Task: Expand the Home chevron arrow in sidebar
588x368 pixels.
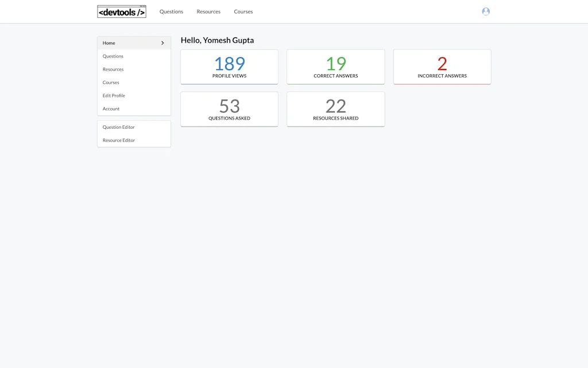Action: click(163, 43)
